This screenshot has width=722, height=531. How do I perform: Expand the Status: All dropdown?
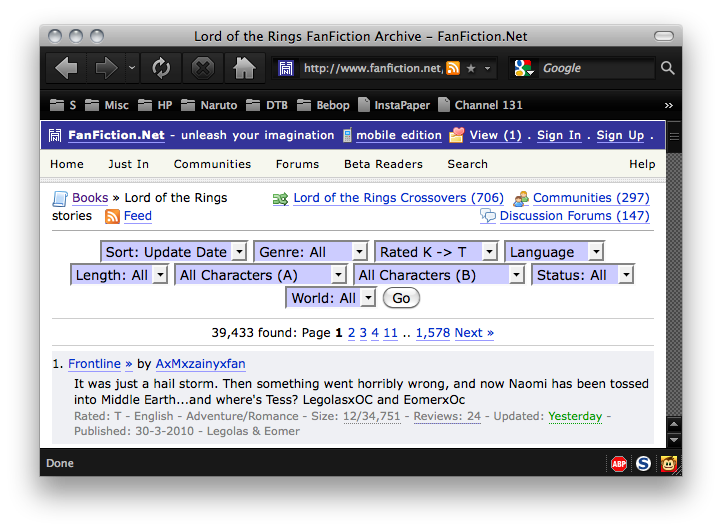pyautogui.click(x=583, y=275)
